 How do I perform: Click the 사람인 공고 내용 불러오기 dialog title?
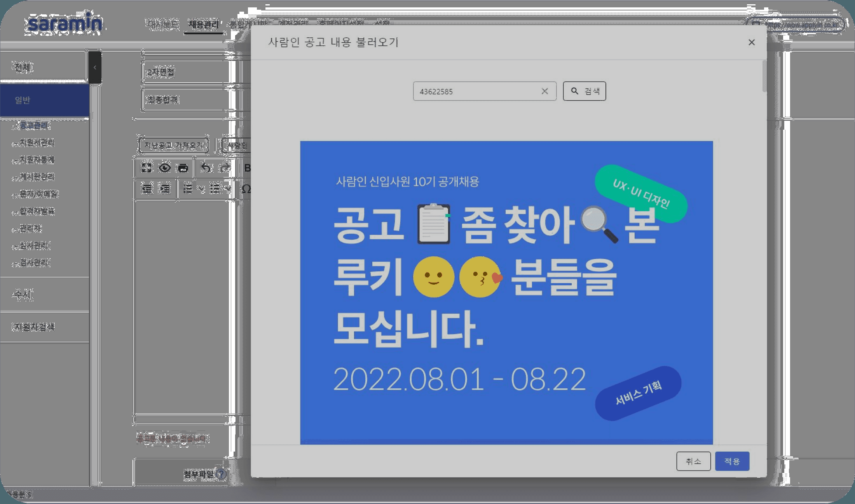point(333,42)
